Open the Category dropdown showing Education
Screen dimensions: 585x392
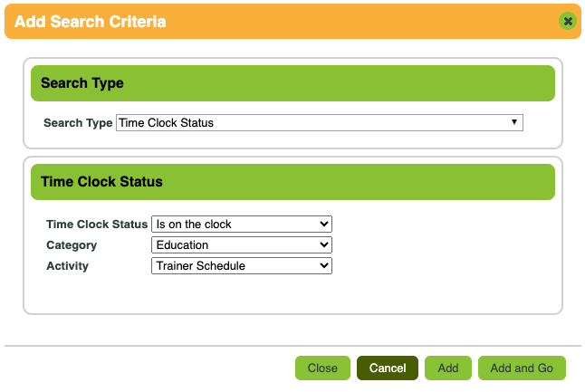click(241, 245)
